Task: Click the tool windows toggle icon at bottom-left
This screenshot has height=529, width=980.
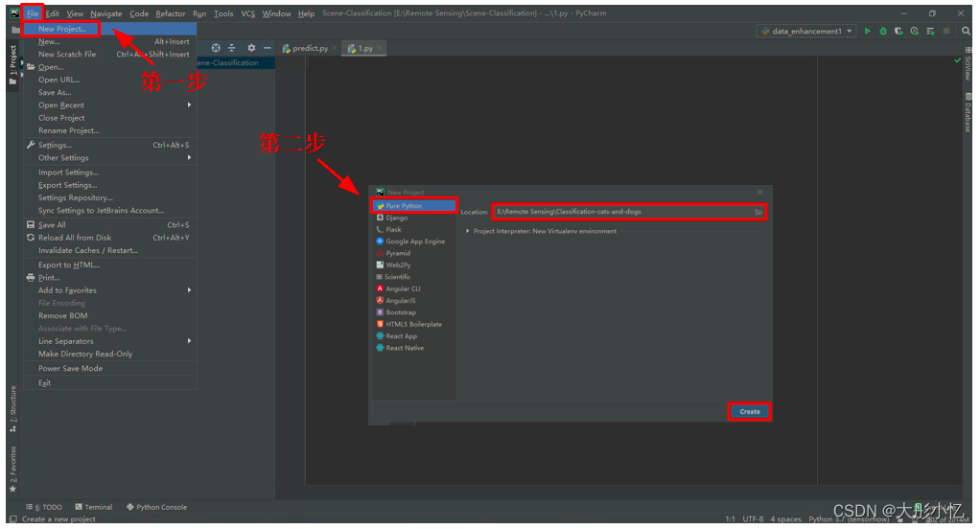Action: [x=13, y=519]
